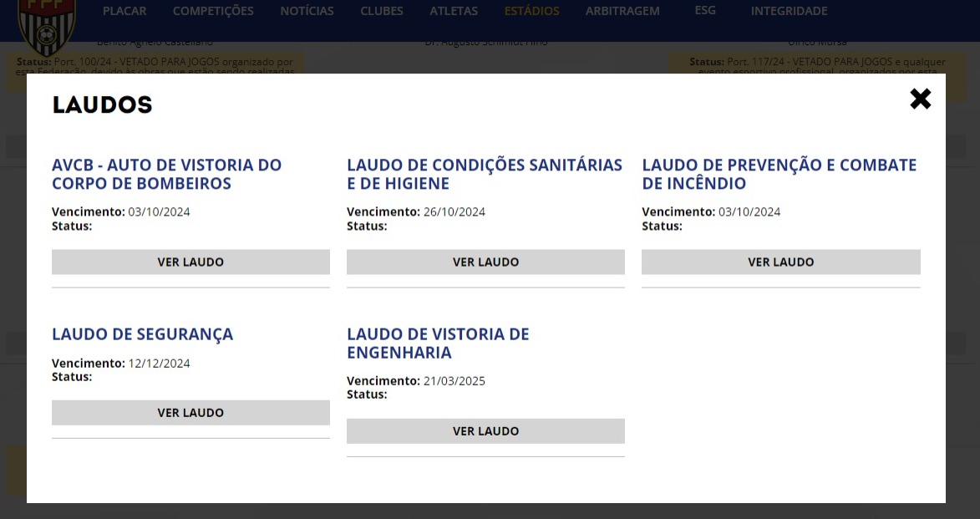Open the Placar menu
Image resolution: width=980 pixels, height=519 pixels.
124,11
